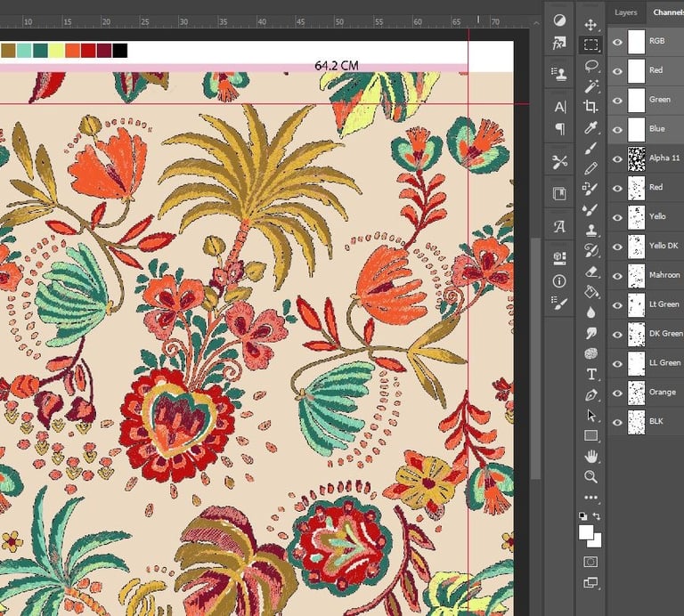Select the Rectangle shape tool
This screenshot has height=616, width=684.
pos(590,435)
